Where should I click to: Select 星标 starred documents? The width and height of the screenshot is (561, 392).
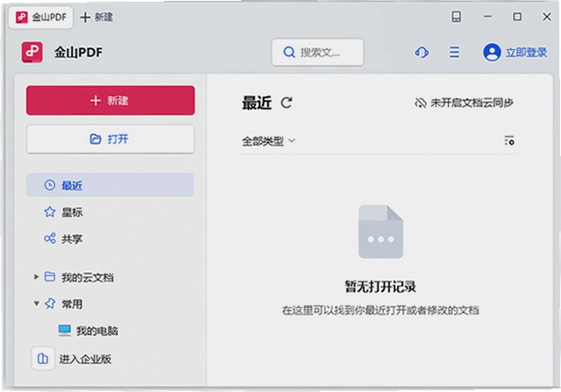click(x=63, y=212)
